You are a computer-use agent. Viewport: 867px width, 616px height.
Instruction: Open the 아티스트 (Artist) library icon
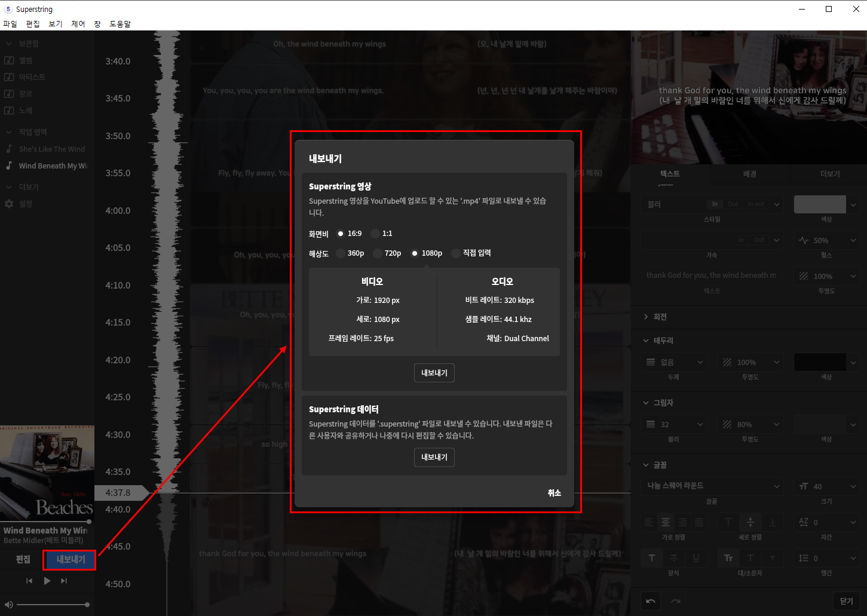pos(9,77)
